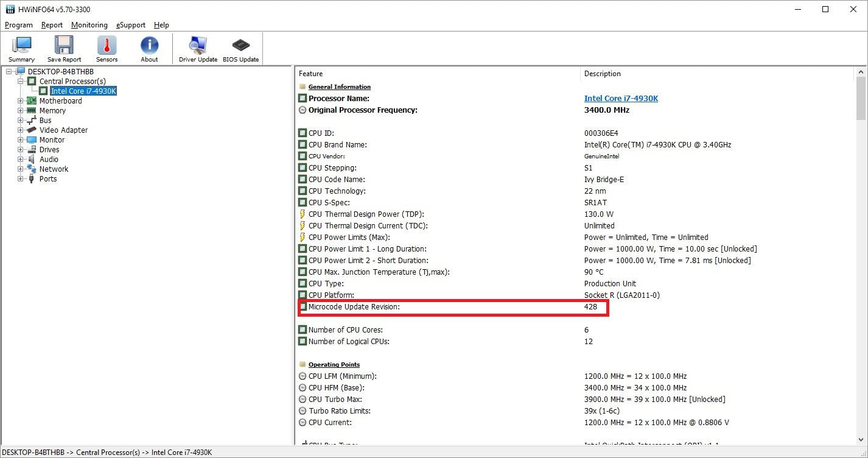868x458 pixels.
Task: Expand the Motherboard tree node
Action: (x=20, y=101)
